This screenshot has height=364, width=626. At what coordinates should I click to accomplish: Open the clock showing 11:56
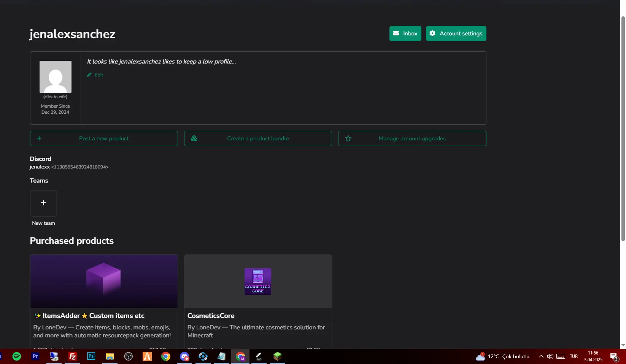[x=593, y=356]
